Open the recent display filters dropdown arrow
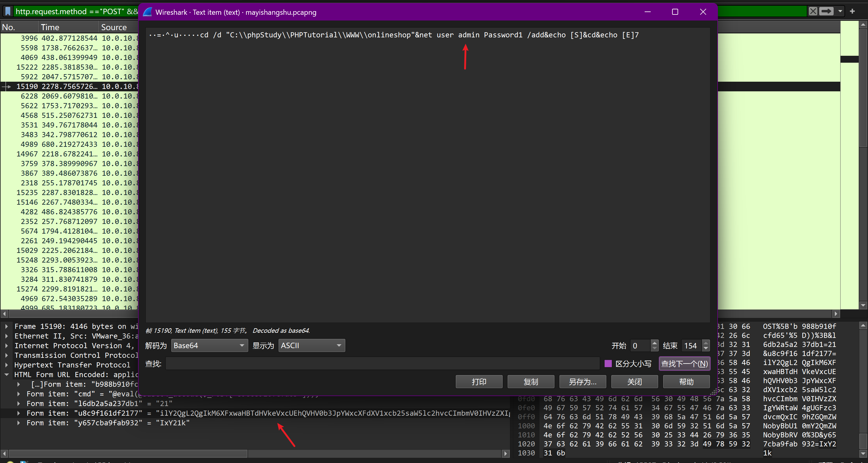The image size is (868, 463). tap(840, 11)
